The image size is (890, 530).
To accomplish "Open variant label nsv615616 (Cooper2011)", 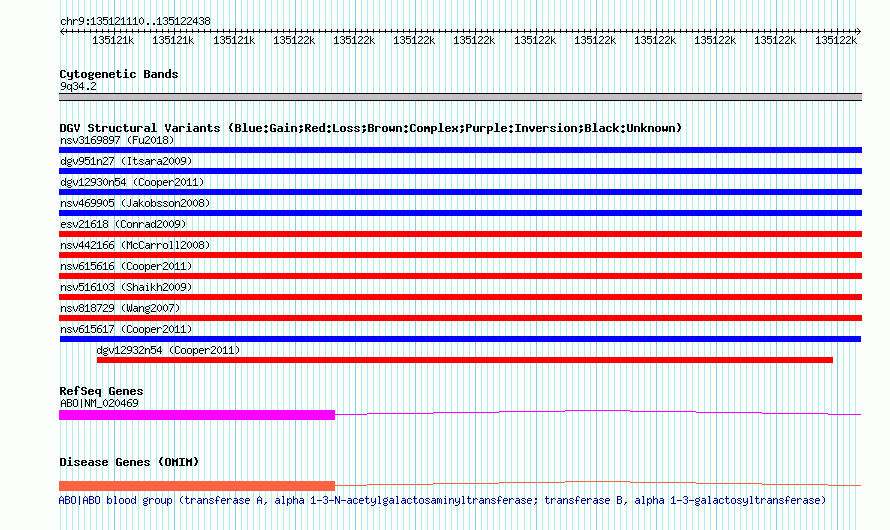I will (126, 266).
